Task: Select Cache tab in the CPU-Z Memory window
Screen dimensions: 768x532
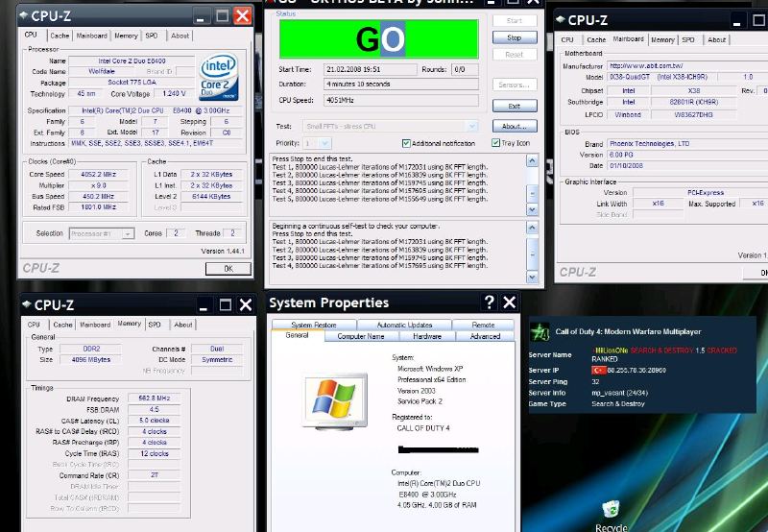Action: [62, 325]
